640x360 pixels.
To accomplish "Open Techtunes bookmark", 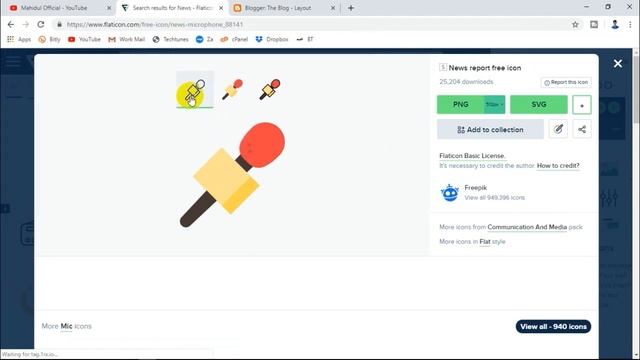I will tap(170, 39).
